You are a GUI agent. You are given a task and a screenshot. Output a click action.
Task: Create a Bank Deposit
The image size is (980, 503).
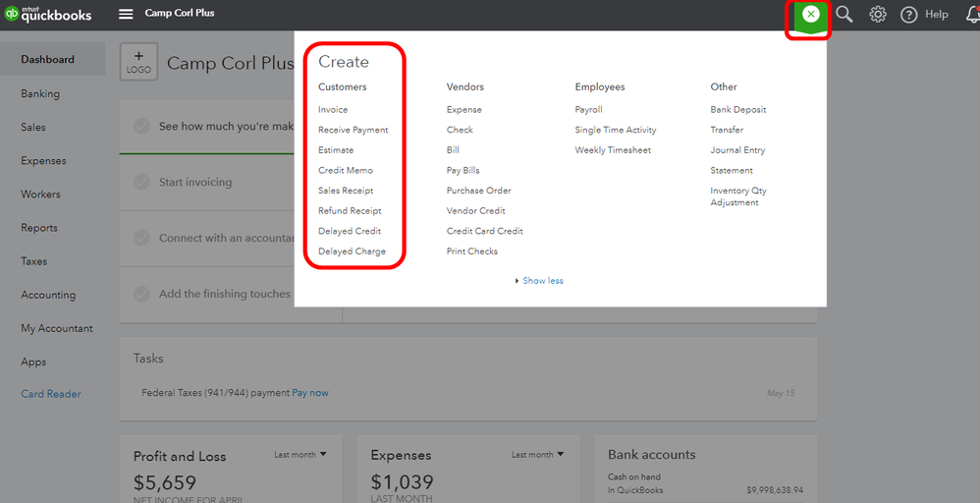(738, 109)
